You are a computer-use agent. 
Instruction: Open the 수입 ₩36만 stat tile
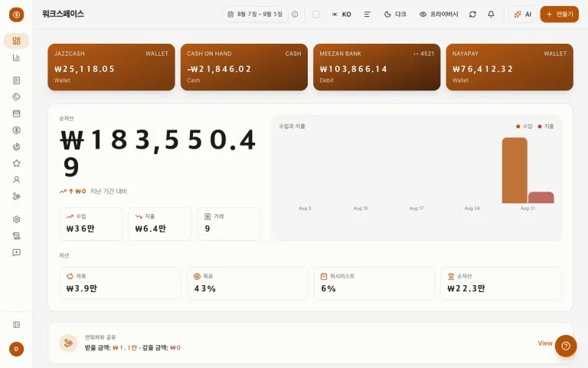click(91, 224)
